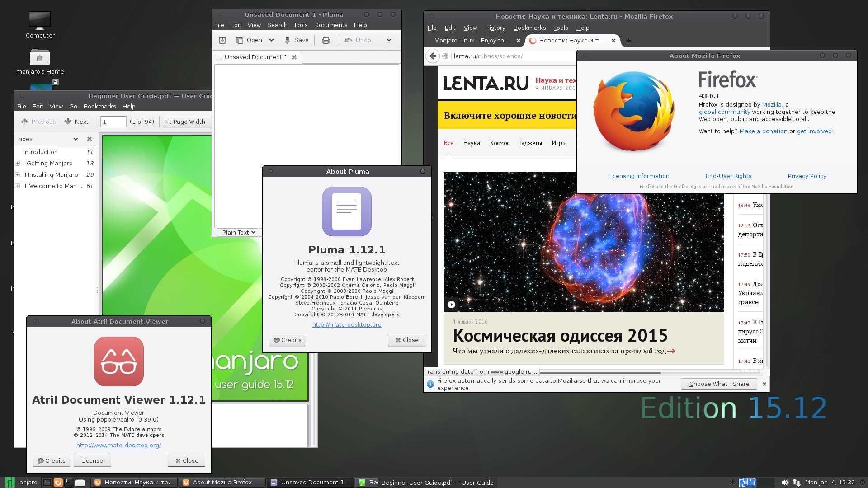Click the Firefox data-sharing info icon

tap(430, 384)
